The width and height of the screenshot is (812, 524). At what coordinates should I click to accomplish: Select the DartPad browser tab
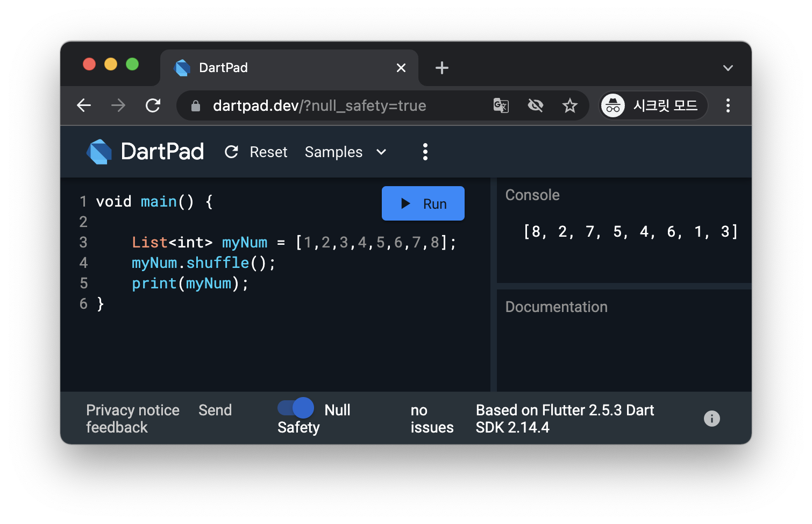[x=289, y=68]
